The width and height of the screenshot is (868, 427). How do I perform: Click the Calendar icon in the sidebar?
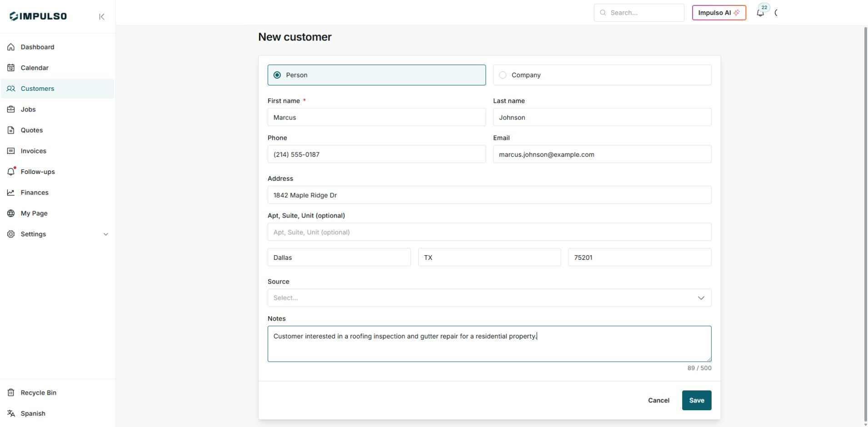pos(11,68)
